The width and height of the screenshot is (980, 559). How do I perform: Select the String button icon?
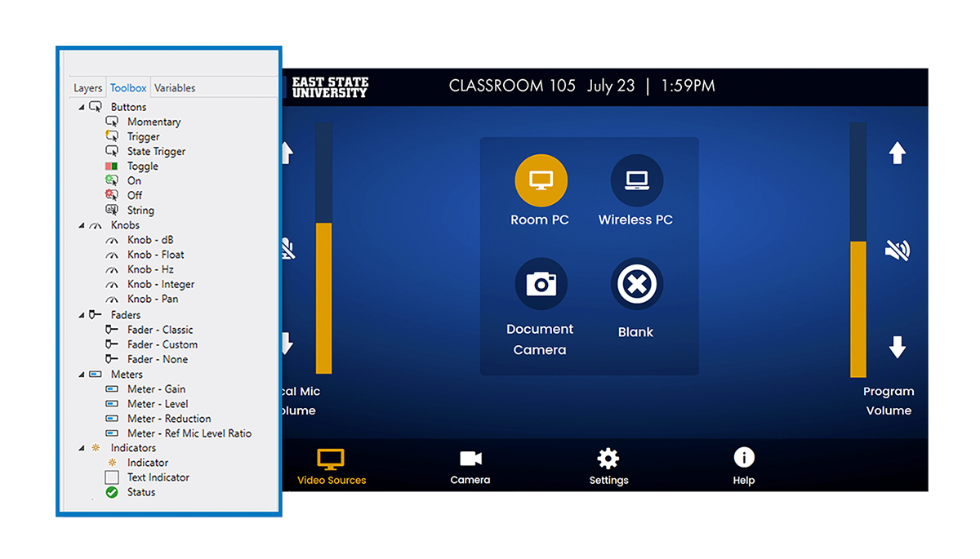coord(112,210)
